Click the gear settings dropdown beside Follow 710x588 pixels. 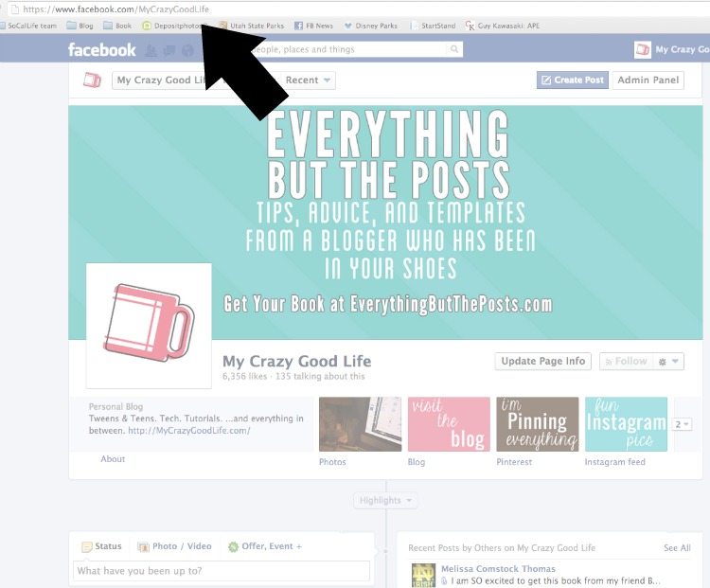[668, 362]
